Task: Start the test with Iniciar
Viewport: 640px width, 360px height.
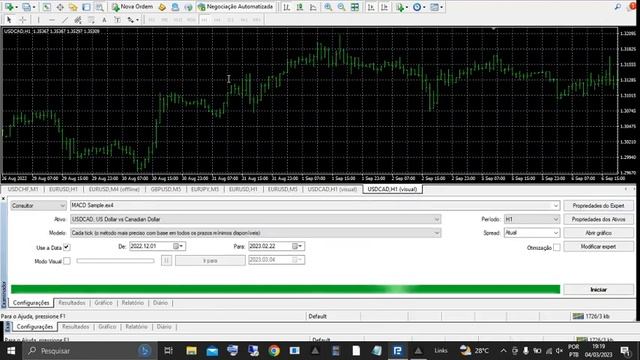Action: pyautogui.click(x=598, y=289)
